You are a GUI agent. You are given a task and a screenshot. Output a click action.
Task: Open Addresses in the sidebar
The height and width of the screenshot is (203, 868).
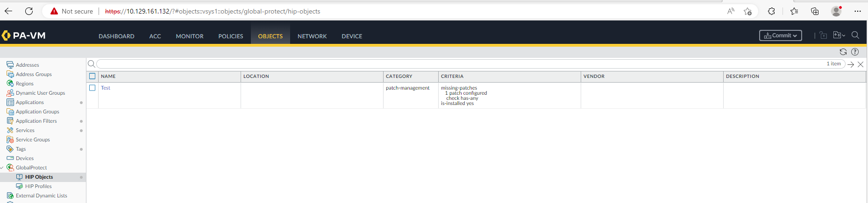27,65
